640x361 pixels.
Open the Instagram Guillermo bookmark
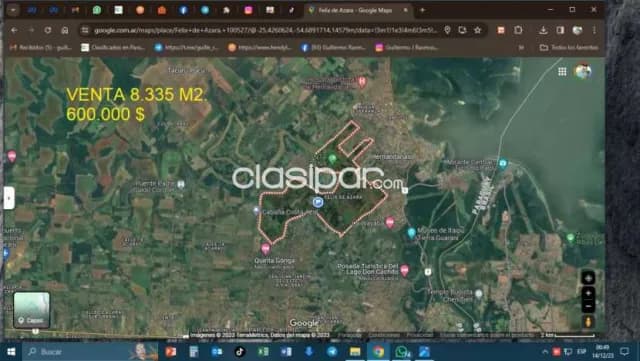click(x=407, y=47)
